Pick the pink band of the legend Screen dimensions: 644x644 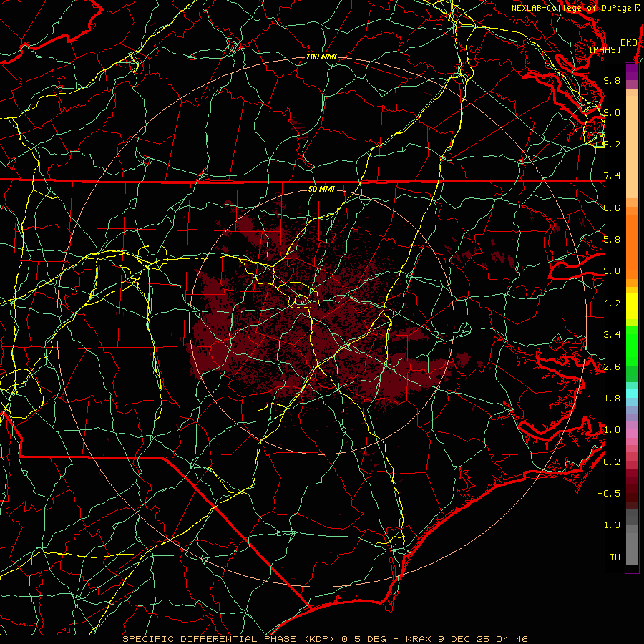pyautogui.click(x=632, y=434)
